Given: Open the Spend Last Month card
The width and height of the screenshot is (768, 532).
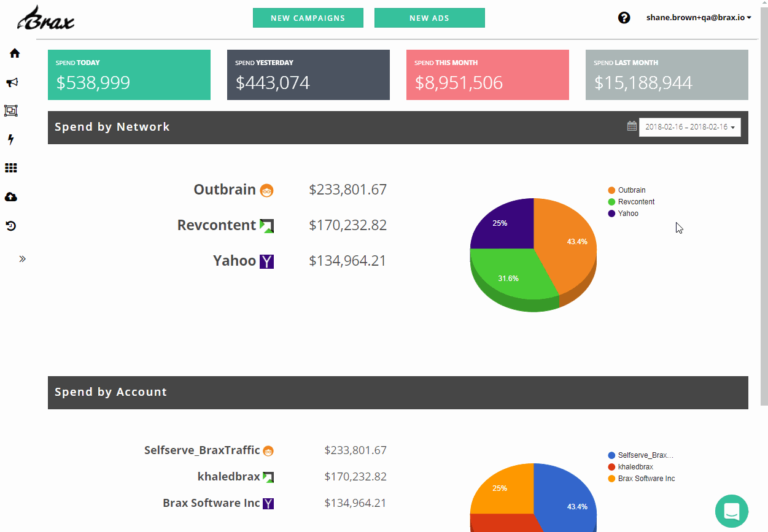Looking at the screenshot, I should coord(667,75).
